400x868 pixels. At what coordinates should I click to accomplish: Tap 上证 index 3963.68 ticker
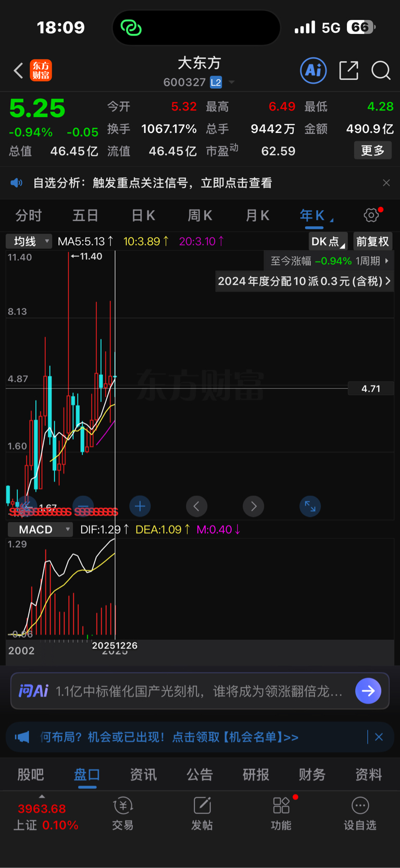click(x=45, y=816)
